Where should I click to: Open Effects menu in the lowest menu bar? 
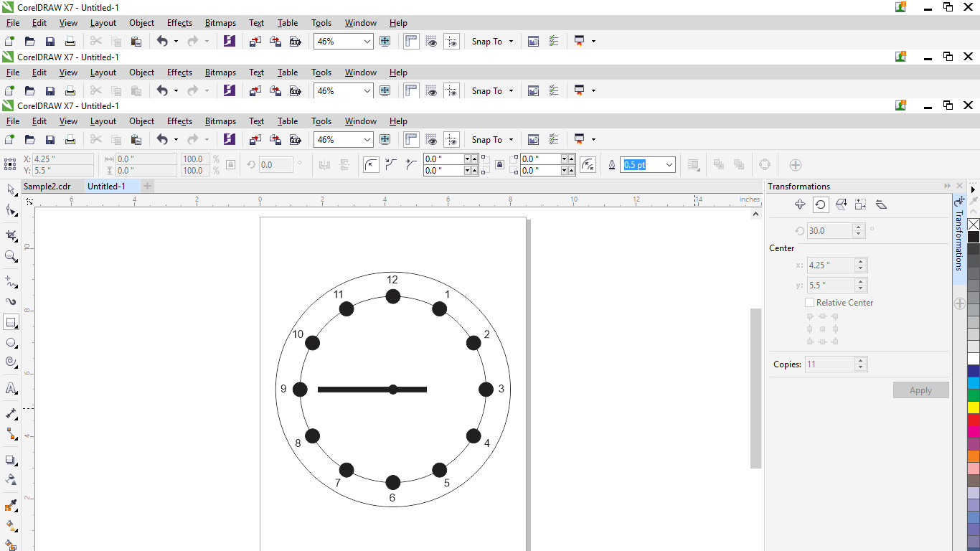point(179,121)
